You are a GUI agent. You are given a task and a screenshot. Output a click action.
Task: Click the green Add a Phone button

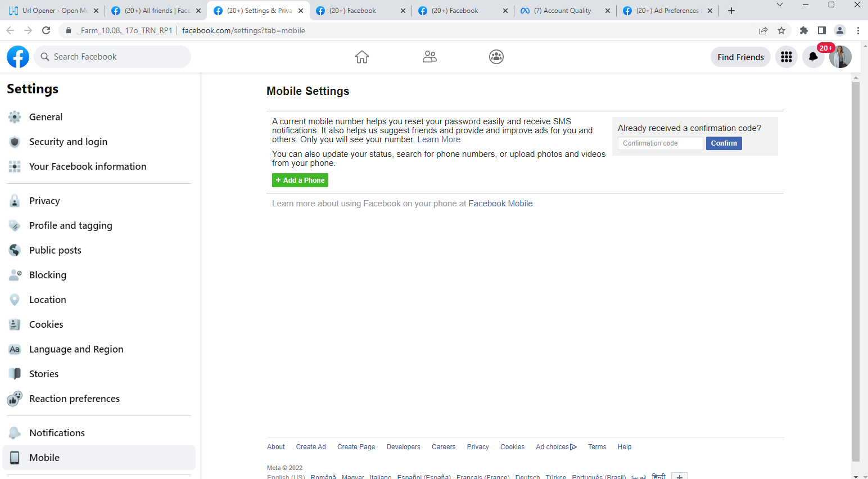pos(300,180)
